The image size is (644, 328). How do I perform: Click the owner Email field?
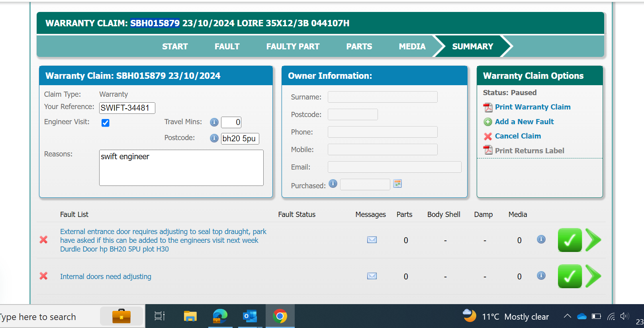(395, 167)
